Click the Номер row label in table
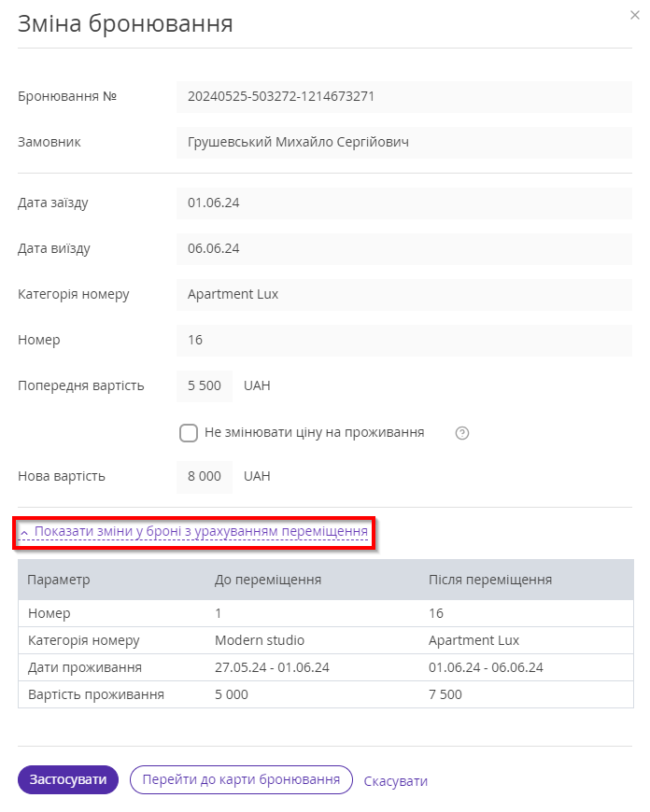The width and height of the screenshot is (650, 812). click(x=49, y=613)
